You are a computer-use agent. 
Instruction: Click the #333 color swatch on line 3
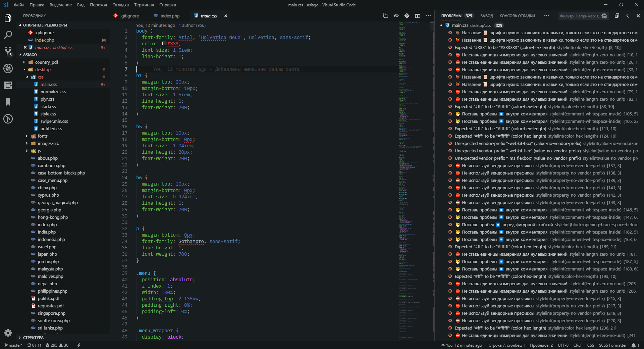click(x=164, y=44)
